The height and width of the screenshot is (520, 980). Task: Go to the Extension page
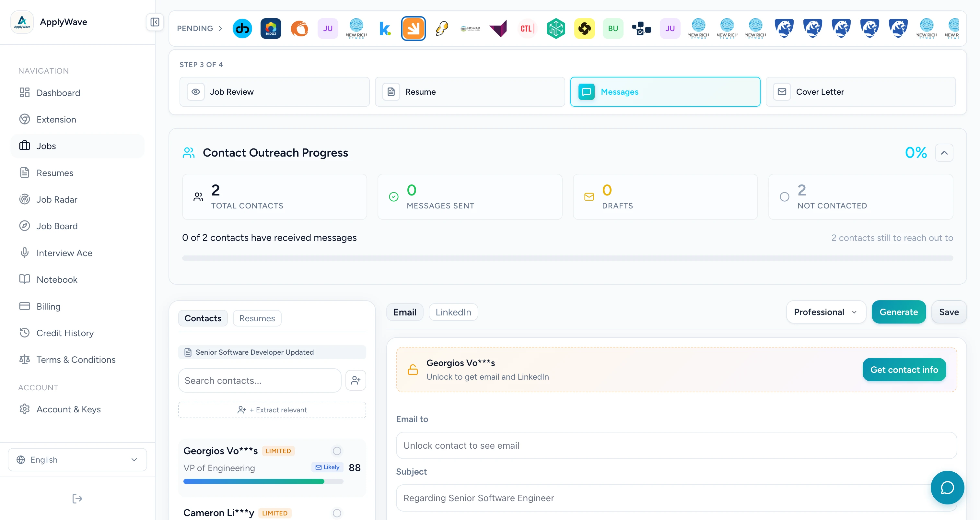click(x=77, y=120)
